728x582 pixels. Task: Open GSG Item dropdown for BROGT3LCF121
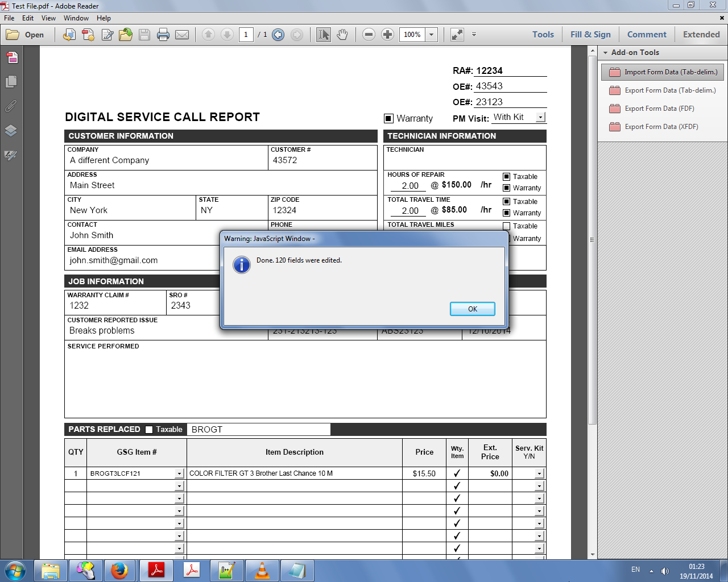(x=179, y=473)
